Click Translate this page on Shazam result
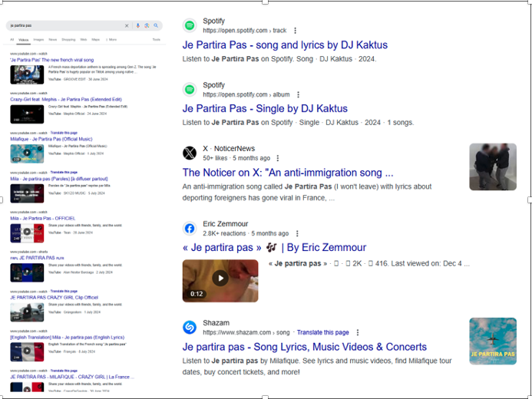 coord(323,332)
